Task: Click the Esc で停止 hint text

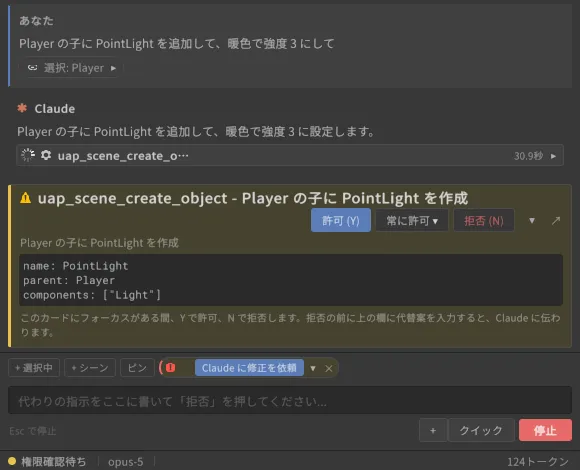Action: pos(33,431)
